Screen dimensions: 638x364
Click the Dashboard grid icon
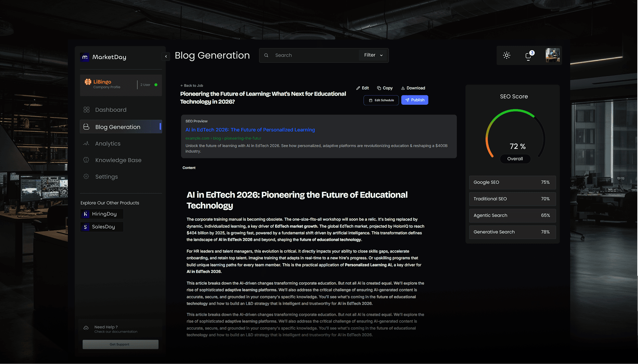[x=86, y=110]
